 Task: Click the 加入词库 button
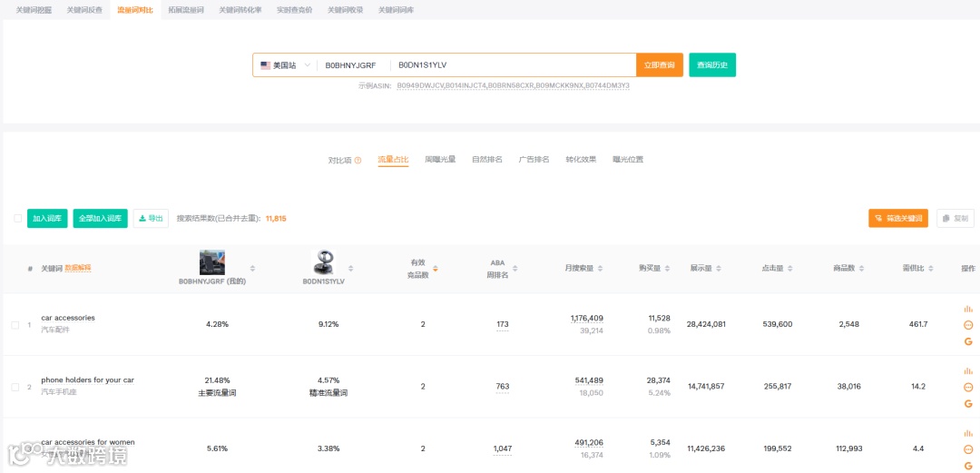pyautogui.click(x=47, y=219)
